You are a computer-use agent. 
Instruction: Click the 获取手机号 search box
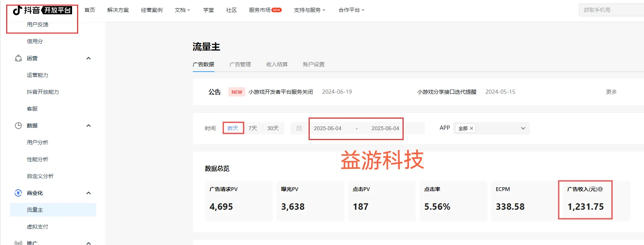[x=611, y=10]
